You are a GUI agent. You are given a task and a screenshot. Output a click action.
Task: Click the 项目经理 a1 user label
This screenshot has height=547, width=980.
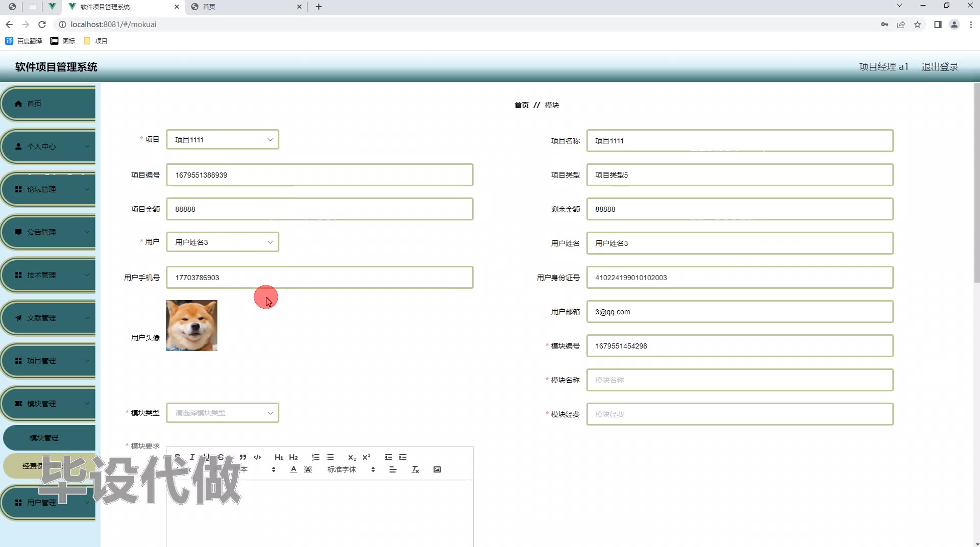click(x=884, y=67)
